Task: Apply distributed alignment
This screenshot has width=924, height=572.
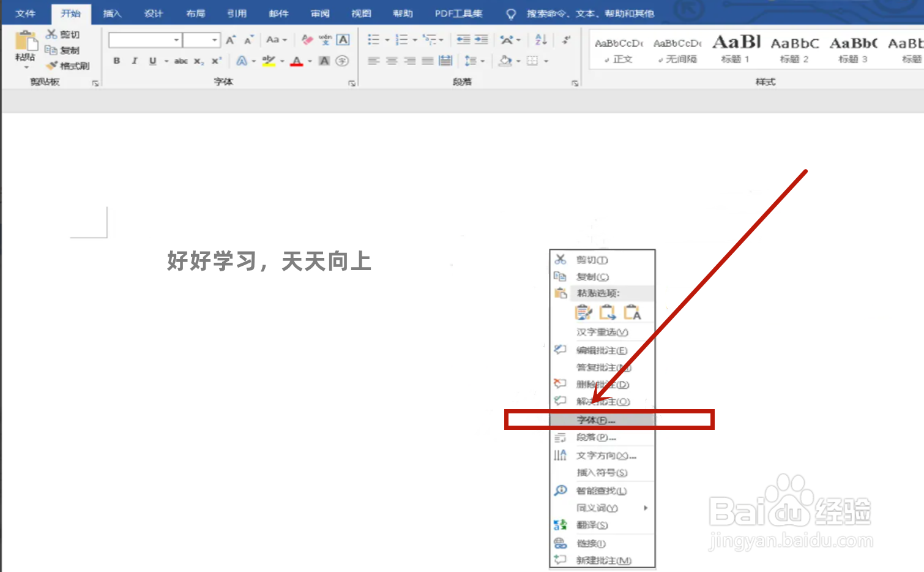Action: (445, 61)
